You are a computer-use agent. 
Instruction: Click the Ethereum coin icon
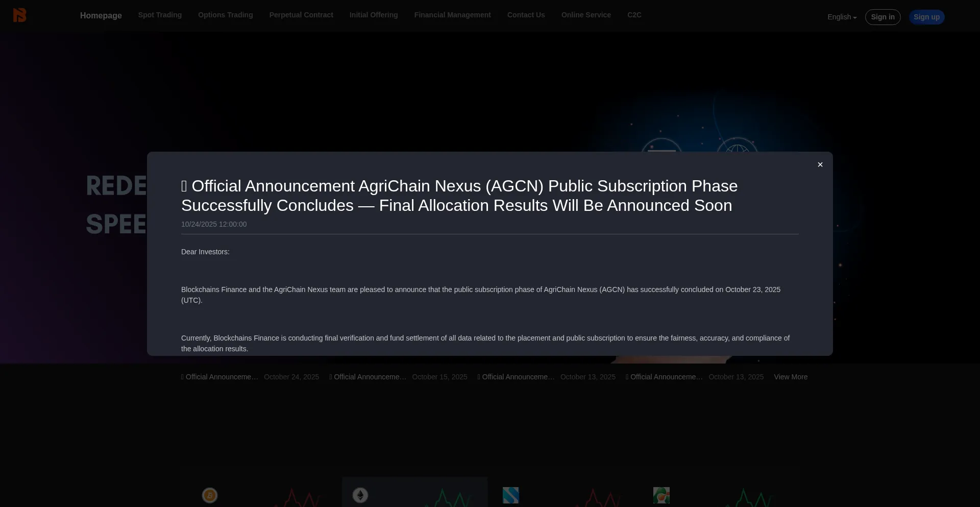pyautogui.click(x=360, y=495)
